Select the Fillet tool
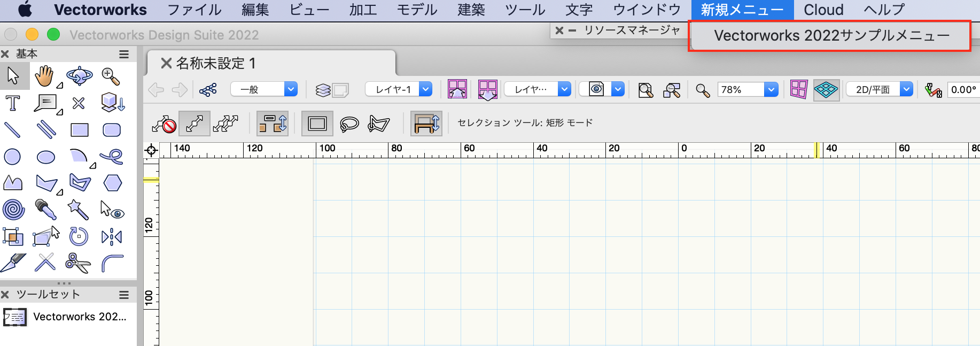 pos(112,263)
